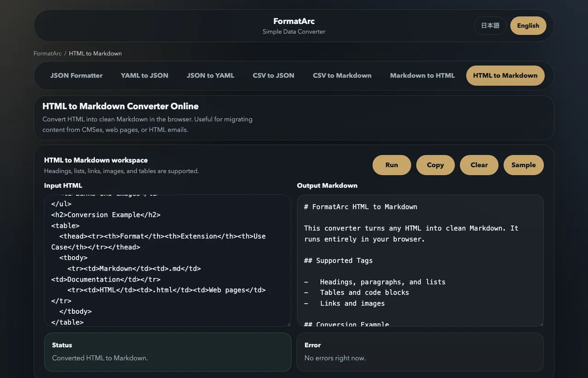Keep interface language as English

528,26
